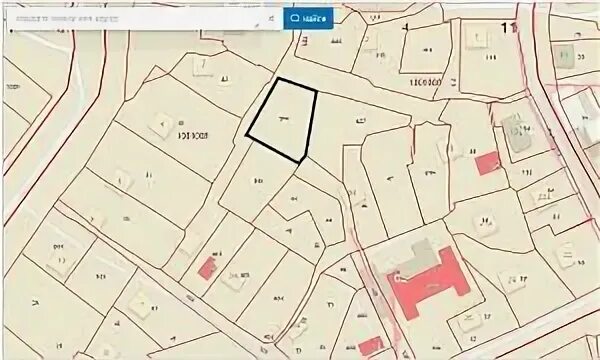The image size is (600, 360).
Task: Click the blue search button
Action: (308, 18)
